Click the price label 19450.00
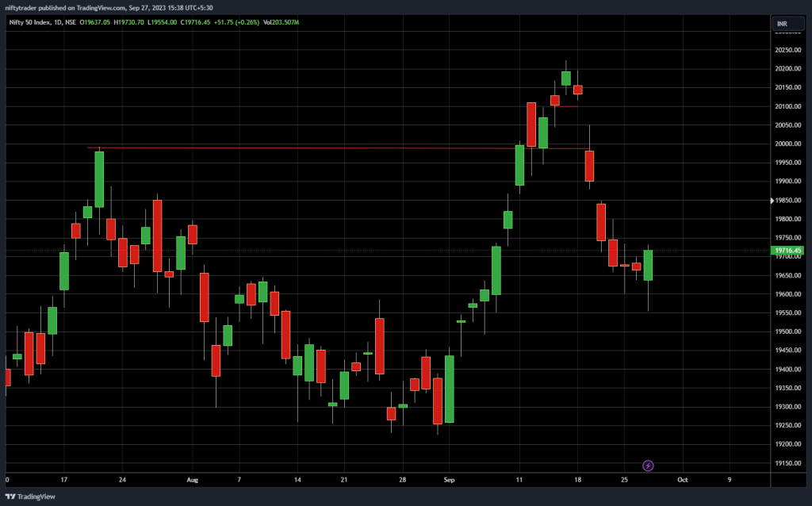The image size is (812, 506). 787,351
